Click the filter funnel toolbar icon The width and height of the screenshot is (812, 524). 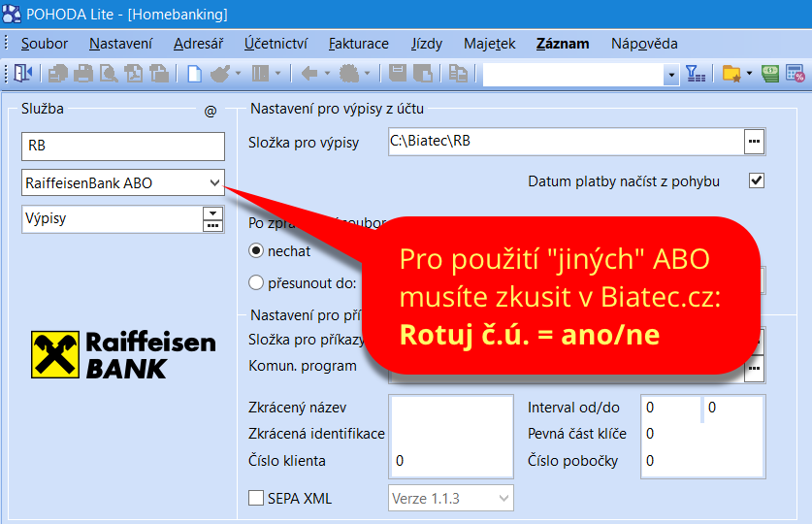695,74
